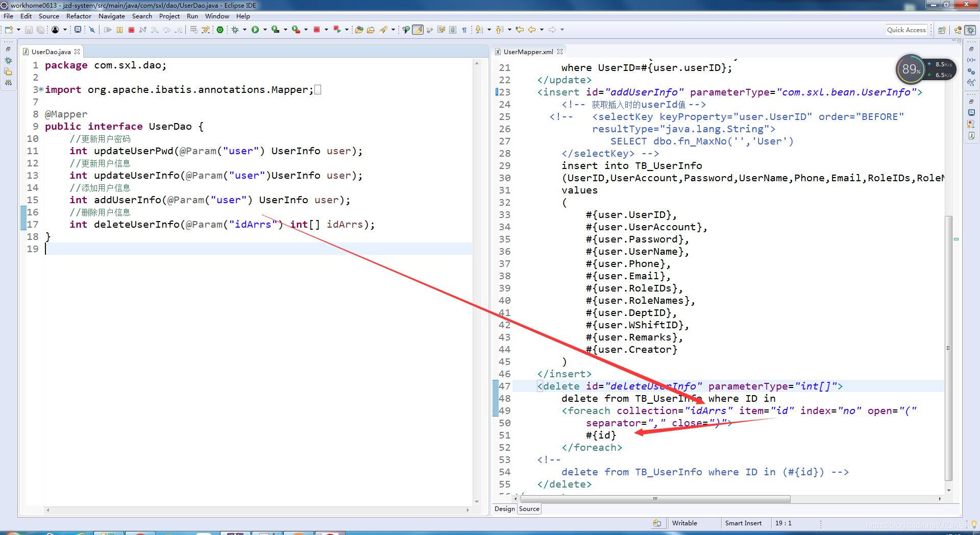This screenshot has height=535, width=980.
Task: Click the Save toolbar icon
Action: click(29, 30)
